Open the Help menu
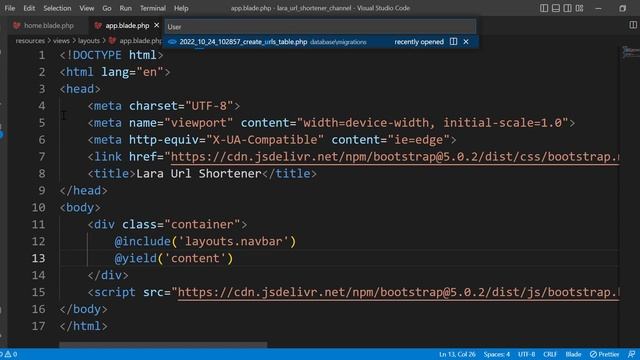640x360 pixels. [181, 8]
